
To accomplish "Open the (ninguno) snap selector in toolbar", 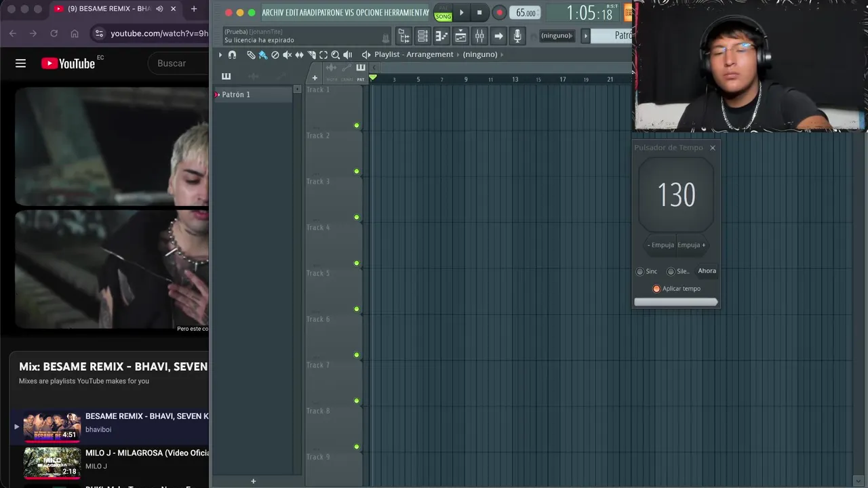I will pos(557,35).
